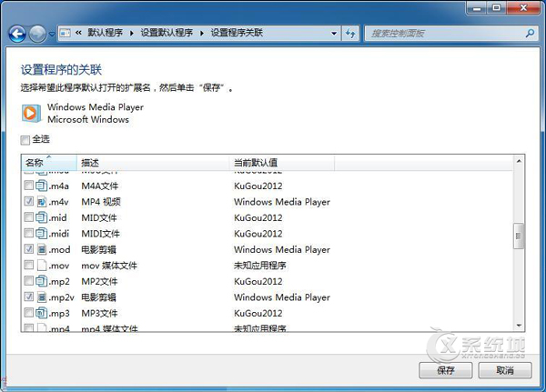
Task: Click the blank .mov file icon
Action: click(x=42, y=266)
